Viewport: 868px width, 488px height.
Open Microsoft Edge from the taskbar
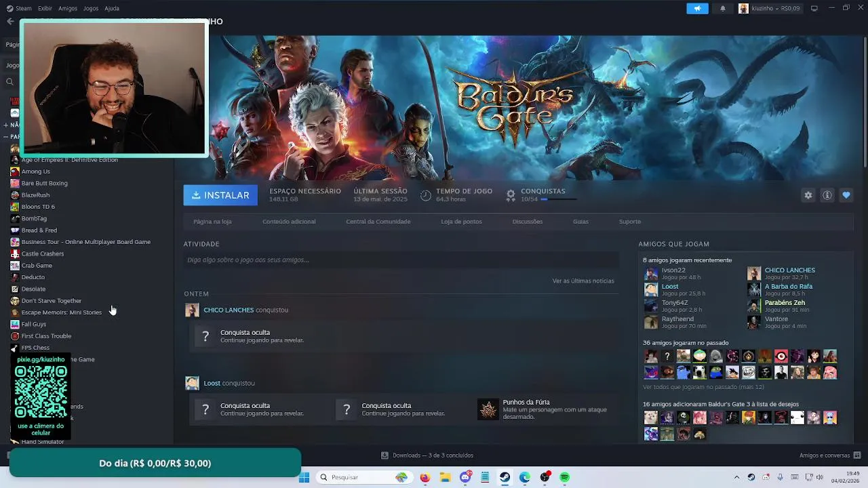(525, 477)
